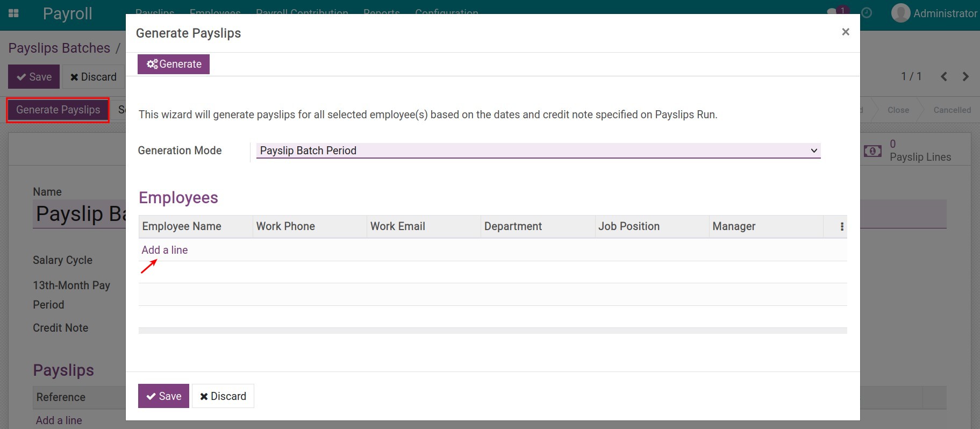Save the payslip batch form
The width and height of the screenshot is (980, 429).
click(34, 77)
